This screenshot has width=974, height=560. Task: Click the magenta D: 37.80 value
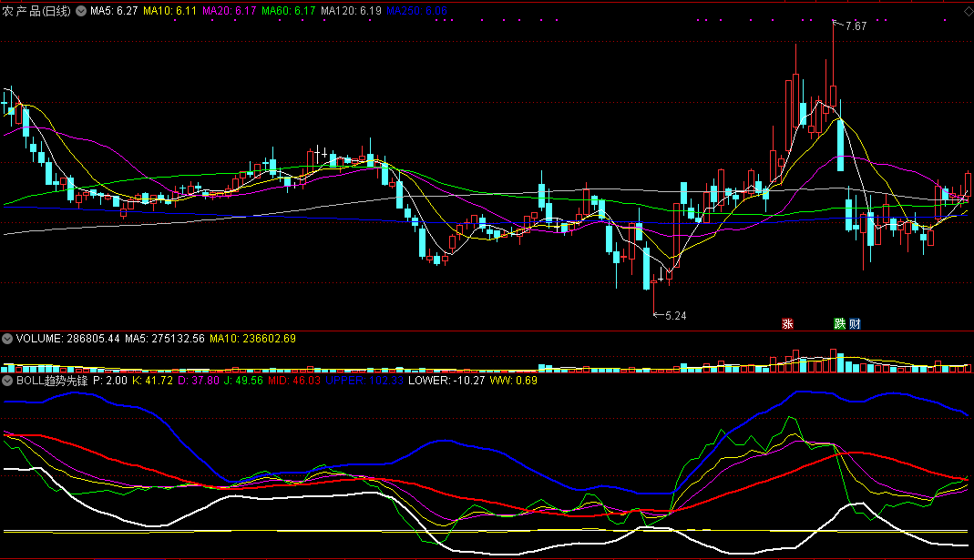click(x=199, y=381)
